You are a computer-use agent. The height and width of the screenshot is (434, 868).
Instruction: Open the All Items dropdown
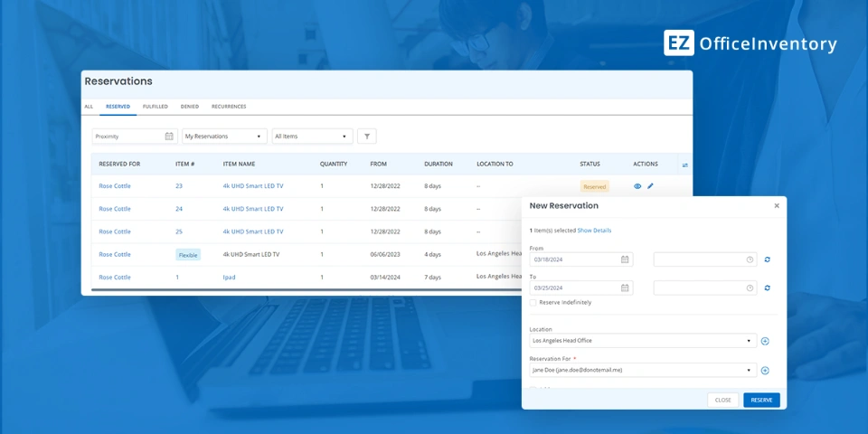(x=312, y=137)
